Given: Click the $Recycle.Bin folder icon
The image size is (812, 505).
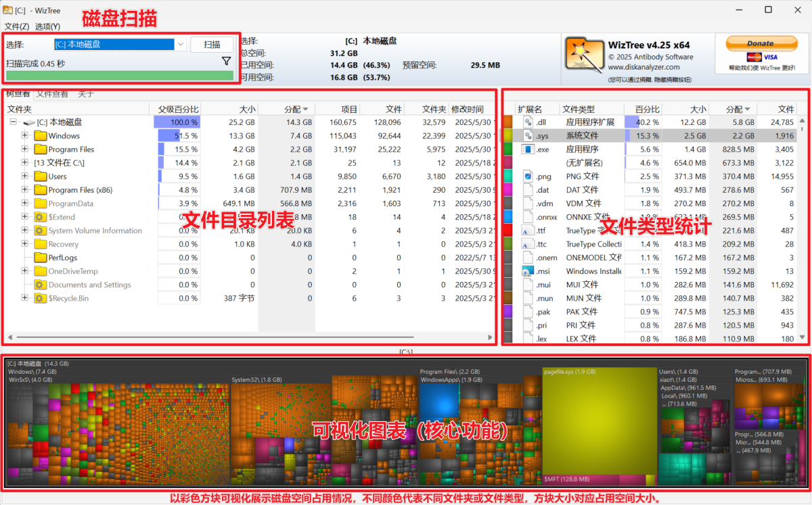Looking at the screenshot, I should tap(41, 298).
